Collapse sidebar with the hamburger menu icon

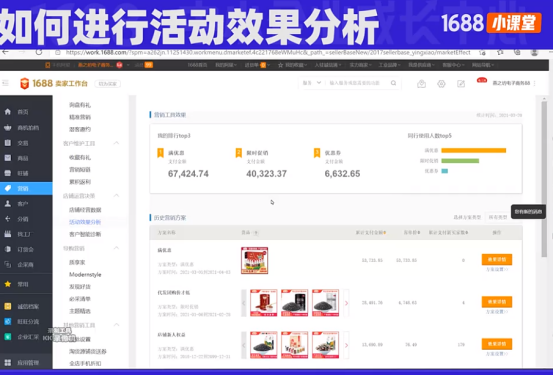pos(5,83)
